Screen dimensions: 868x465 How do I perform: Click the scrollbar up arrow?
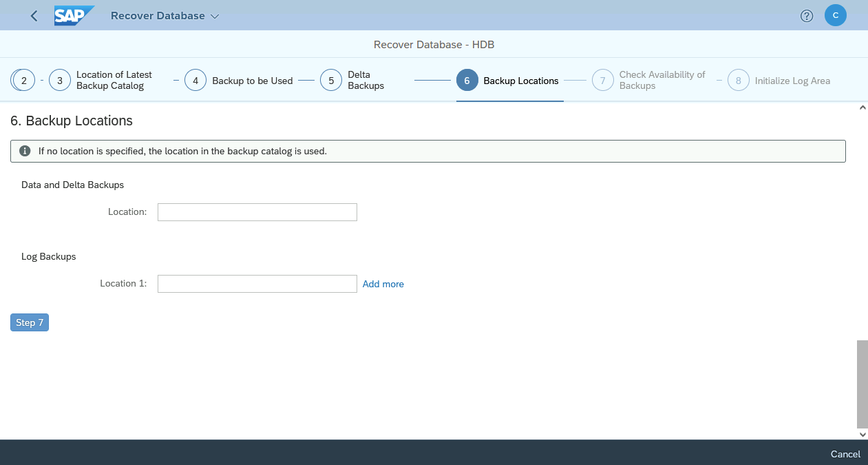862,107
